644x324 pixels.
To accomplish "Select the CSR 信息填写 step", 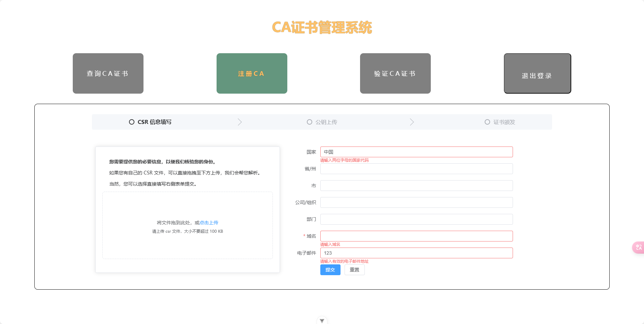I will click(150, 122).
